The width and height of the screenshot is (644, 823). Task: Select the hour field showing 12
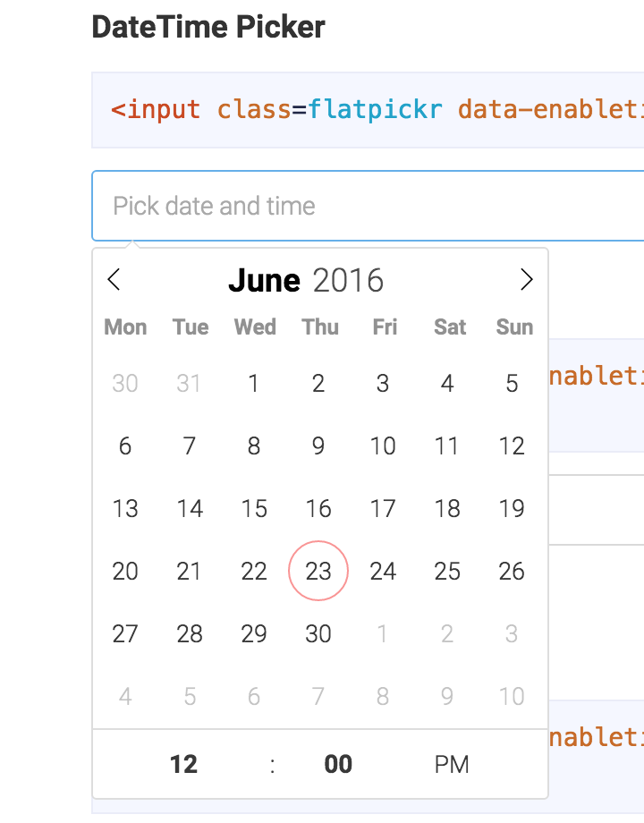click(183, 764)
